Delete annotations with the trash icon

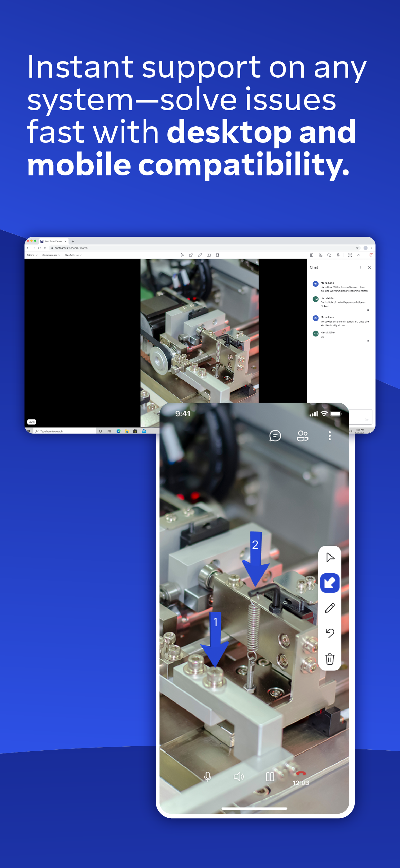330,658
